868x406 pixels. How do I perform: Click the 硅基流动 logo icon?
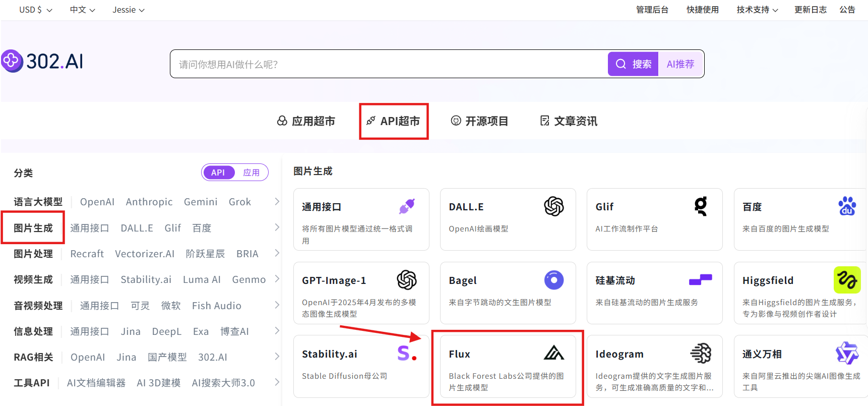click(701, 279)
